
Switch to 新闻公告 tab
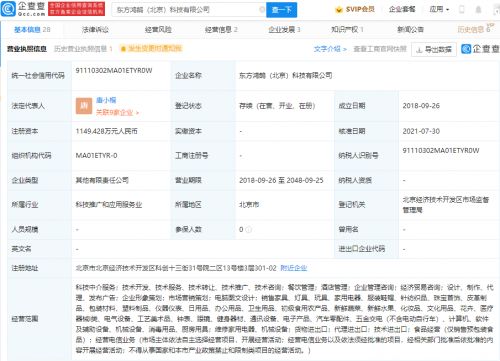410,30
